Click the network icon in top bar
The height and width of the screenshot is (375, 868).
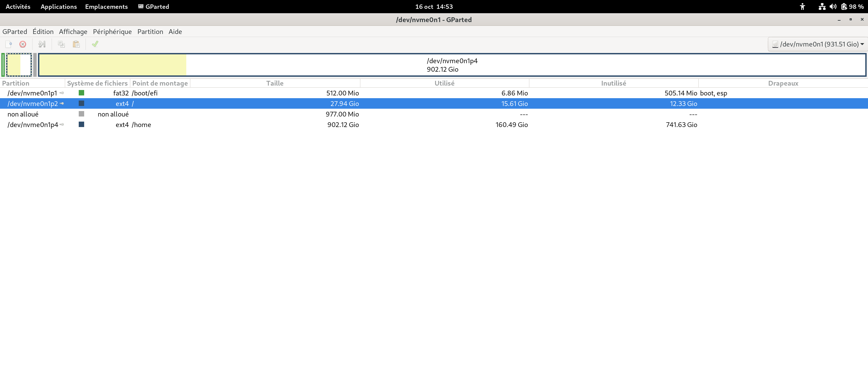click(x=822, y=6)
